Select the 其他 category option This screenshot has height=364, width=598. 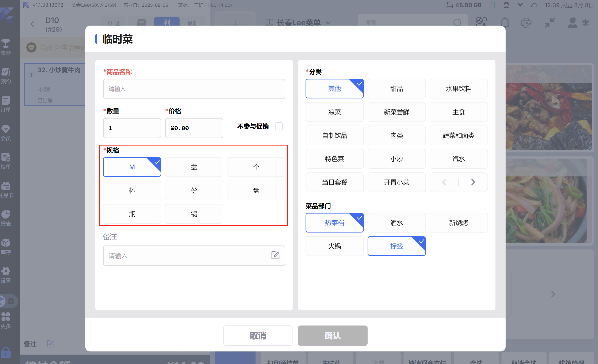tap(334, 89)
